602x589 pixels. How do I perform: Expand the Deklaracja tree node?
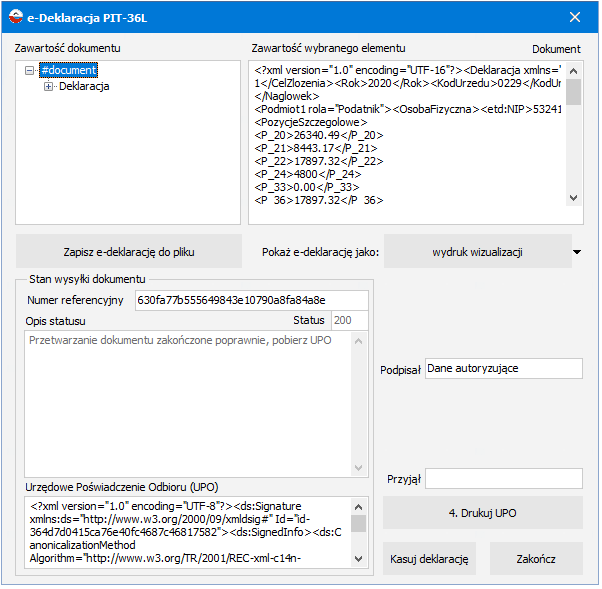point(48,87)
